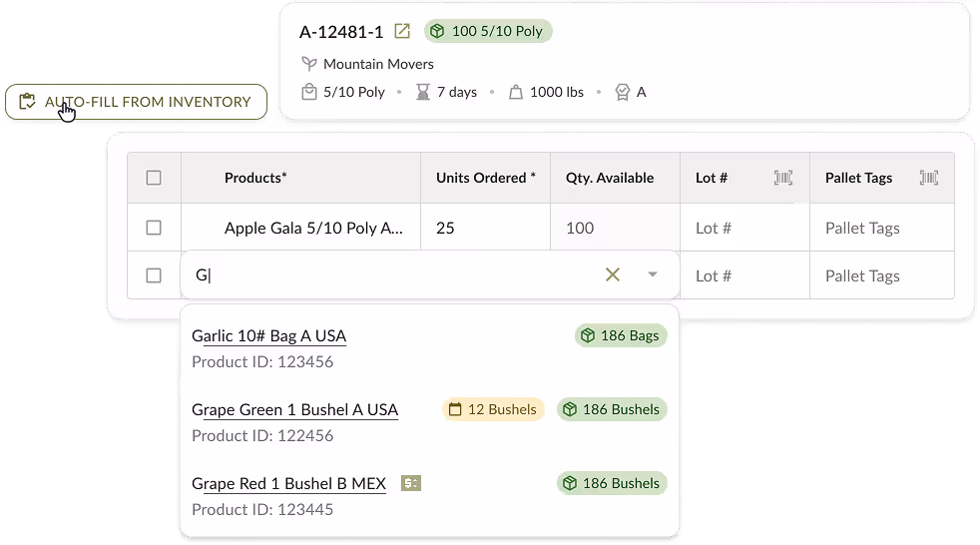The height and width of the screenshot is (545, 980).
Task: Click Product ID: 123445 text
Action: click(x=262, y=509)
